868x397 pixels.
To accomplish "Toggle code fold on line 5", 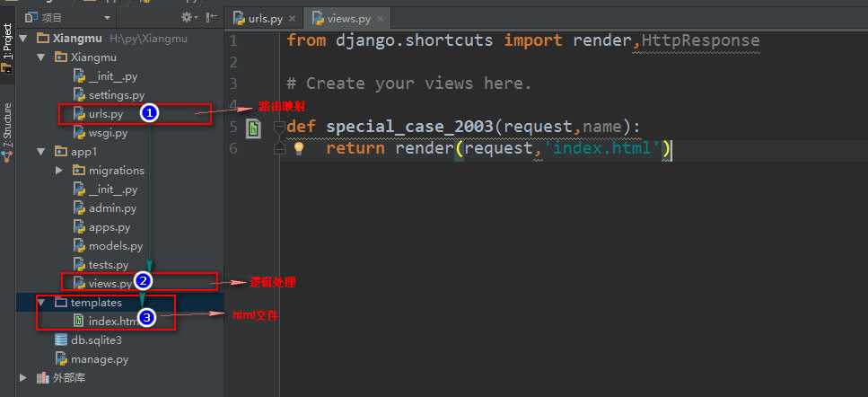I will click(279, 127).
